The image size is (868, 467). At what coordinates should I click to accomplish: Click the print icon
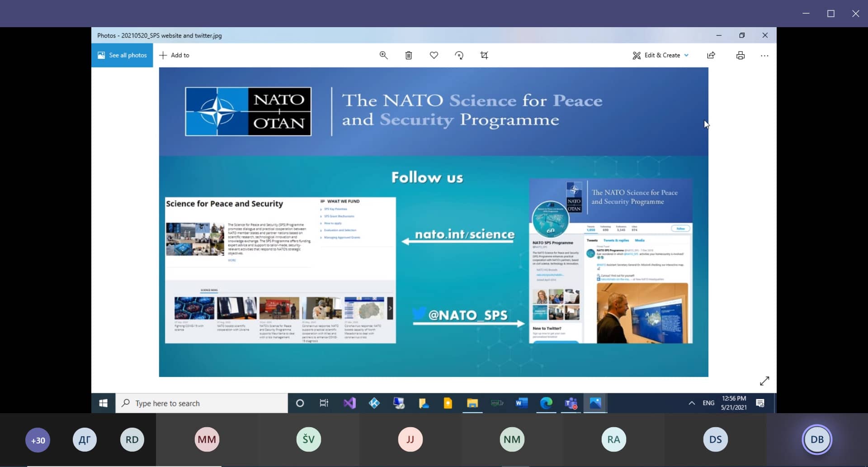(x=741, y=55)
